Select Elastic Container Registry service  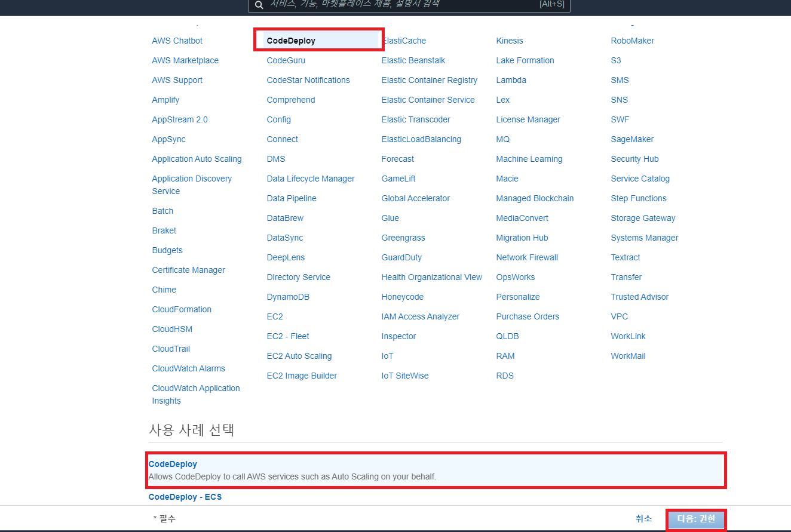430,80
